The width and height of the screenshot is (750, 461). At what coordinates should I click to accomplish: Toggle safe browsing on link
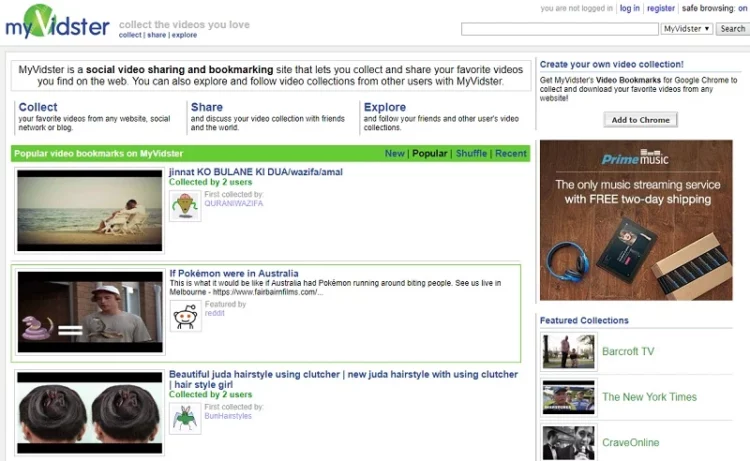[x=742, y=8]
